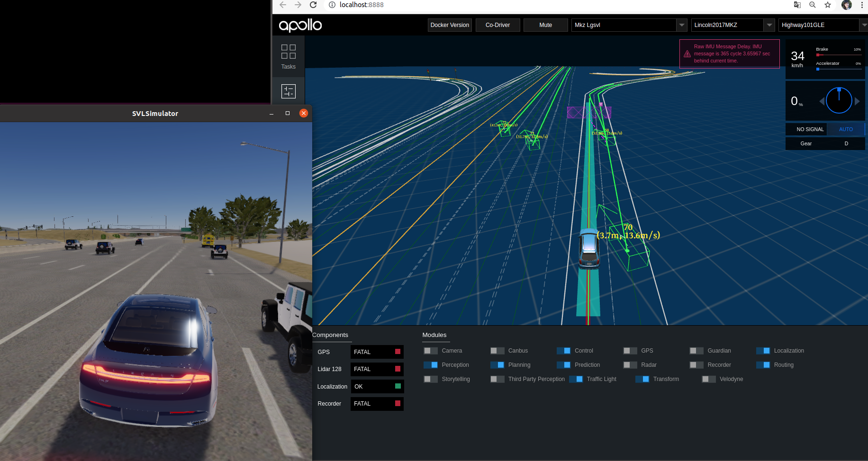Close the SVLSimulator window
Viewport: 868px width, 461px height.
(304, 113)
